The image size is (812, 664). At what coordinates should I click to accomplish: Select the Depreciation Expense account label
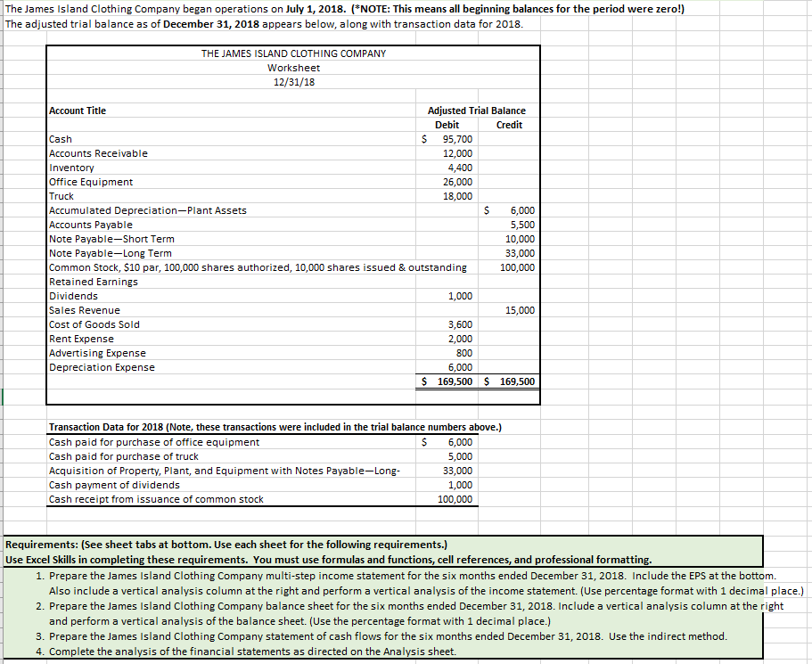coord(102,367)
